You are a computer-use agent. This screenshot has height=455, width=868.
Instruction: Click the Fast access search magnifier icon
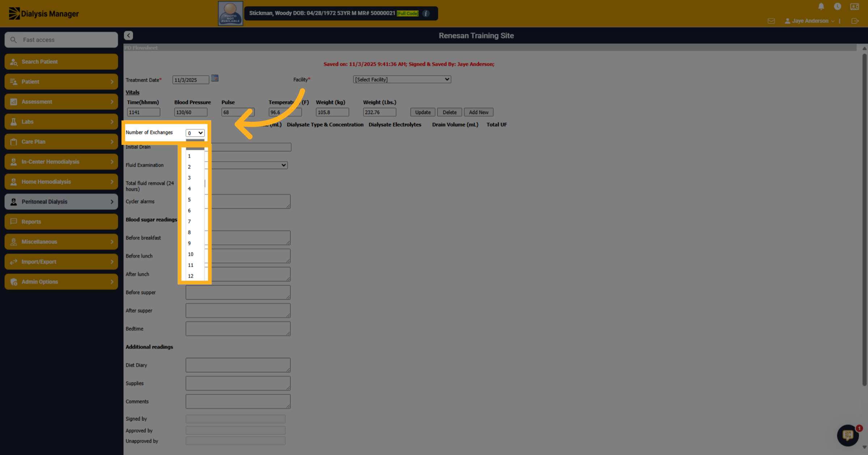13,40
